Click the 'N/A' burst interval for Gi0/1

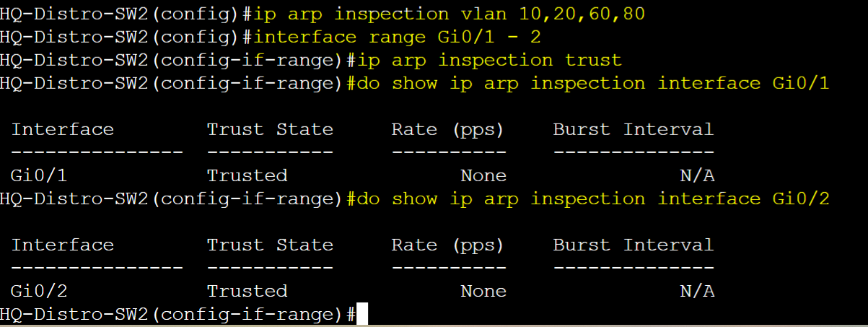coord(697,175)
